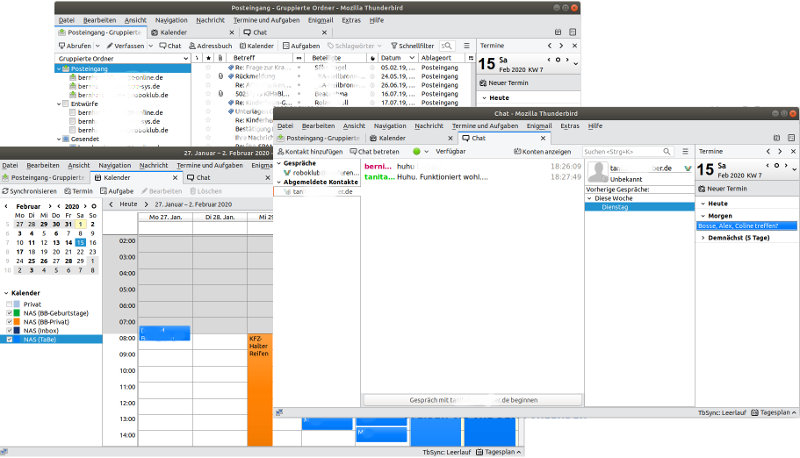
Task: Open chat status dropdown next to green dot
Action: click(426, 151)
